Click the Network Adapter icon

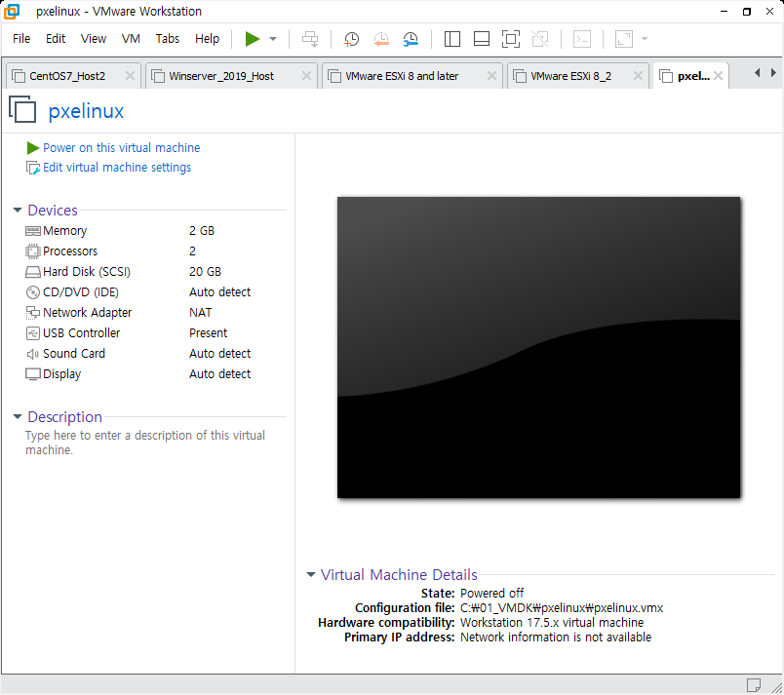(32, 313)
